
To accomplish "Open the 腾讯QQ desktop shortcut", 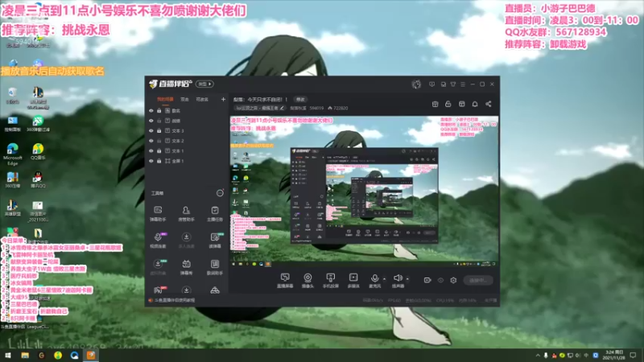I will tap(38, 179).
